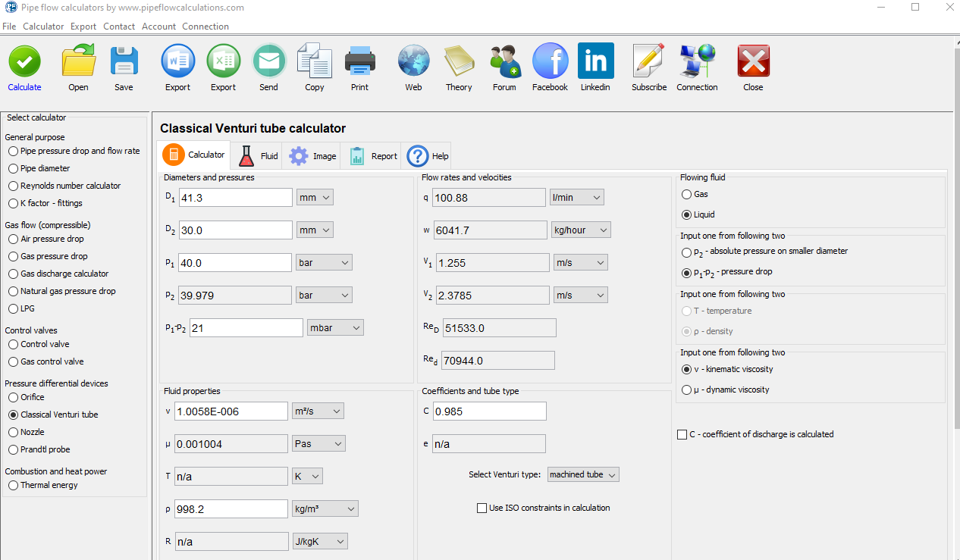
Task: Check the coefficient of discharge is calculated box
Action: click(682, 434)
